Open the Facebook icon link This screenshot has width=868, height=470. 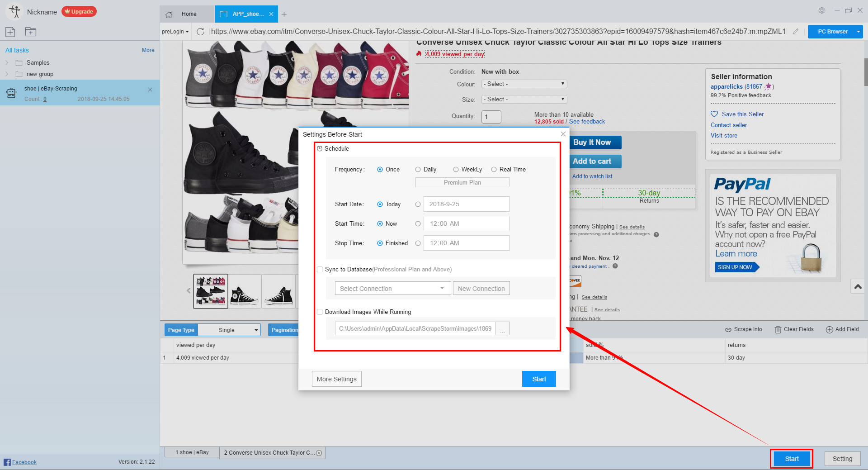(x=7, y=462)
